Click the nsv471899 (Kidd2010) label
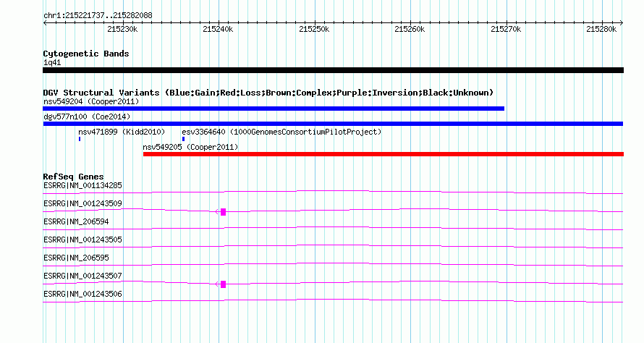Viewport: 644px width, 343px height. [x=122, y=132]
